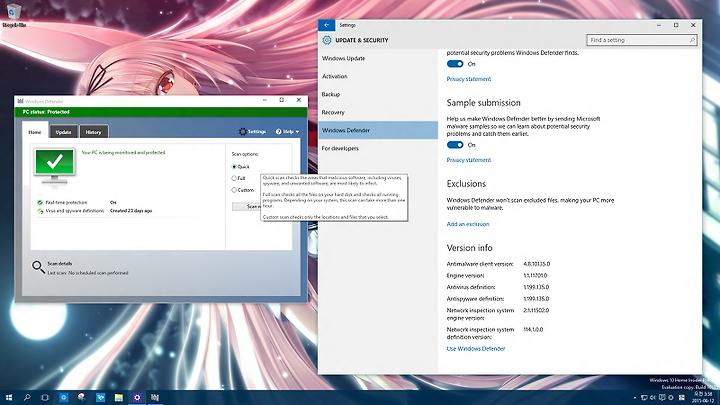Open Recovery settings category

point(378,112)
